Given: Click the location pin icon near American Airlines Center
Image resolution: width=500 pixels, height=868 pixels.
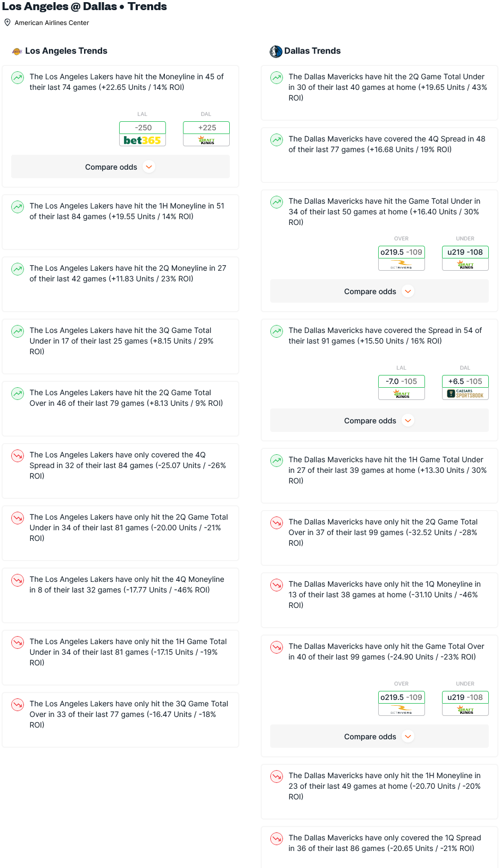Looking at the screenshot, I should pyautogui.click(x=7, y=22).
